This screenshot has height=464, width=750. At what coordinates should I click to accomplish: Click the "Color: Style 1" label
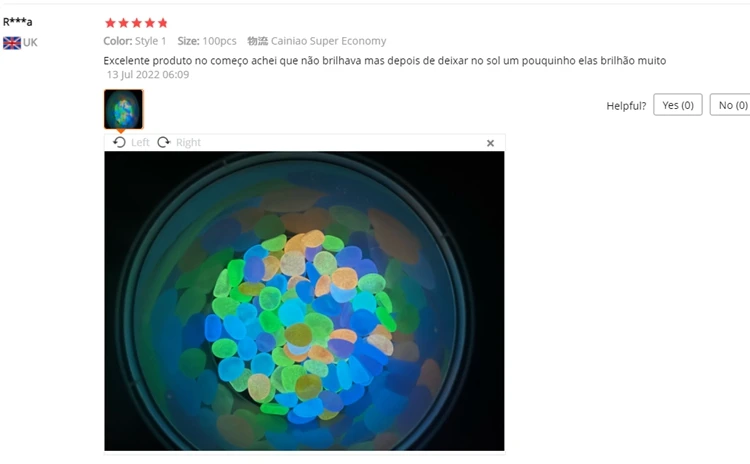coord(135,41)
